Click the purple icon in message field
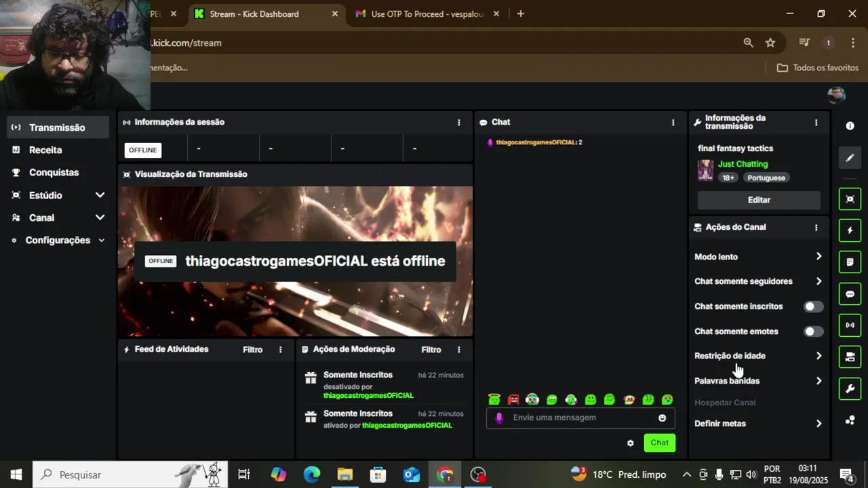The width and height of the screenshot is (868, 488). point(499,418)
